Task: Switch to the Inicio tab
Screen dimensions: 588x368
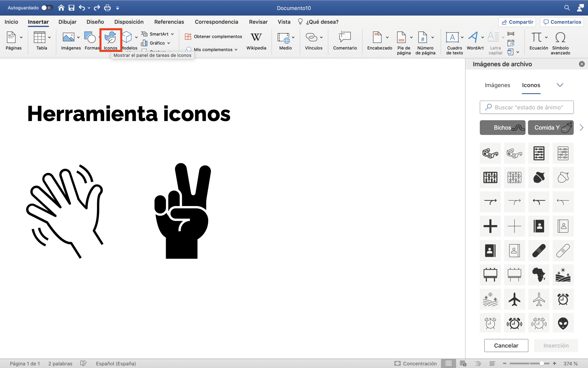Action: coord(11,22)
